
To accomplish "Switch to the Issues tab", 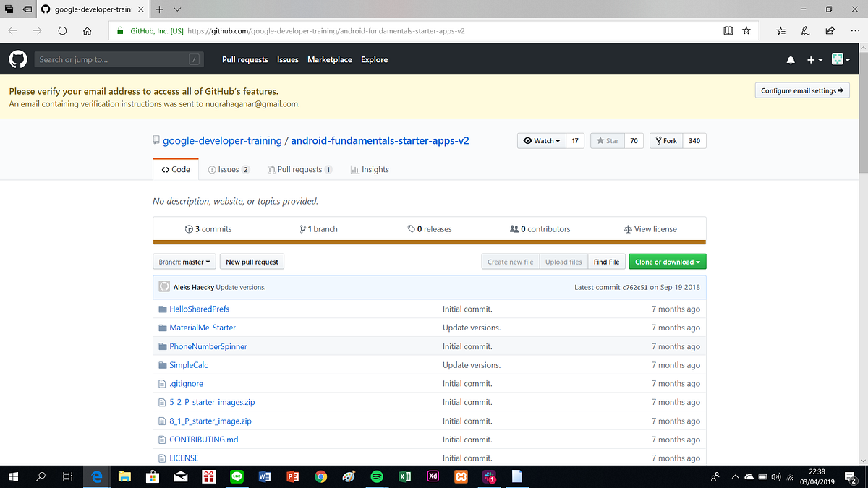I will click(229, 169).
